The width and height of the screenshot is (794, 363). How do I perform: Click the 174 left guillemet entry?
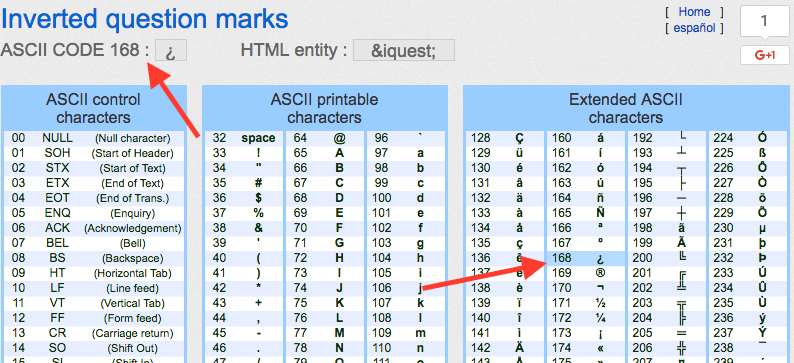[x=585, y=348]
